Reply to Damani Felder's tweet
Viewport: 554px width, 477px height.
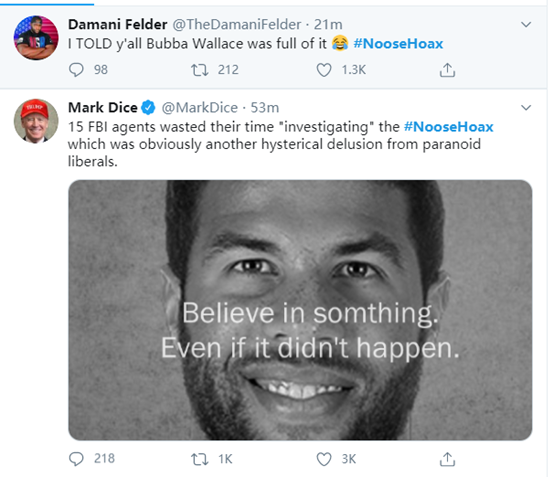(x=76, y=70)
